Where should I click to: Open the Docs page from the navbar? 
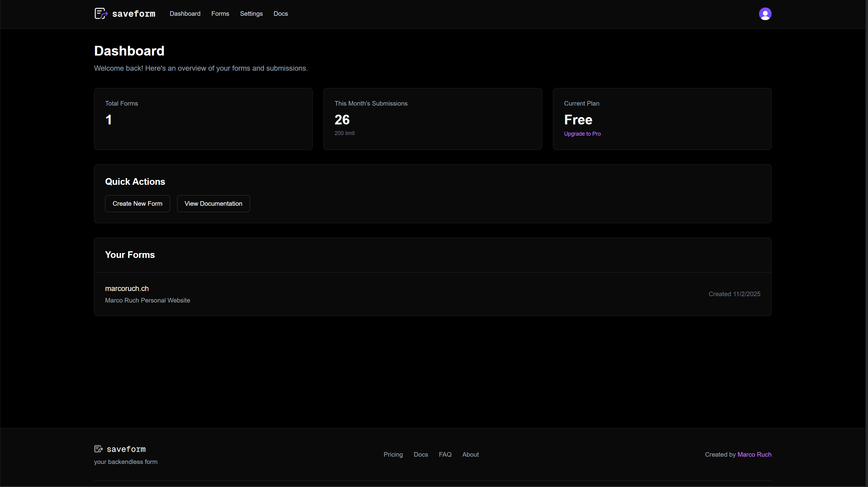tap(281, 13)
